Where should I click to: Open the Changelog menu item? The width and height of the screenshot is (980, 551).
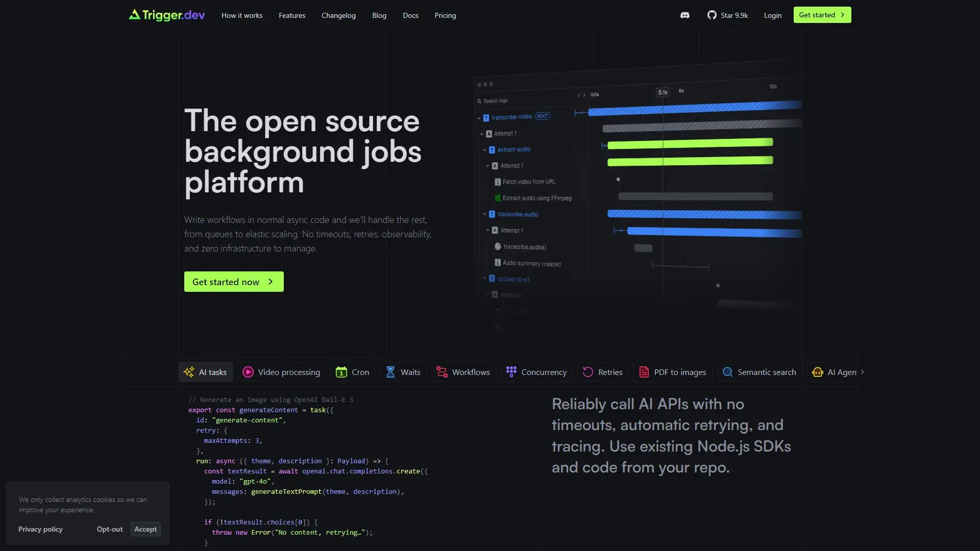[x=338, y=15]
